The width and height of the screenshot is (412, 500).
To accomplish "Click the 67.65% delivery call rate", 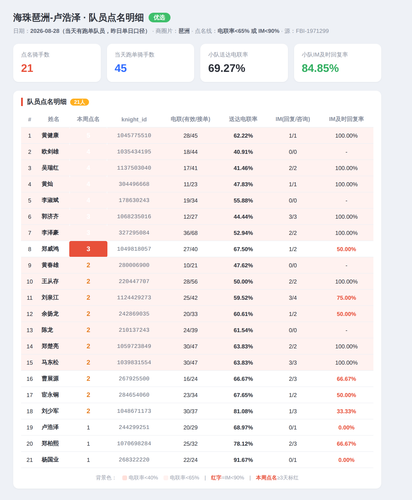I will click(x=243, y=395).
